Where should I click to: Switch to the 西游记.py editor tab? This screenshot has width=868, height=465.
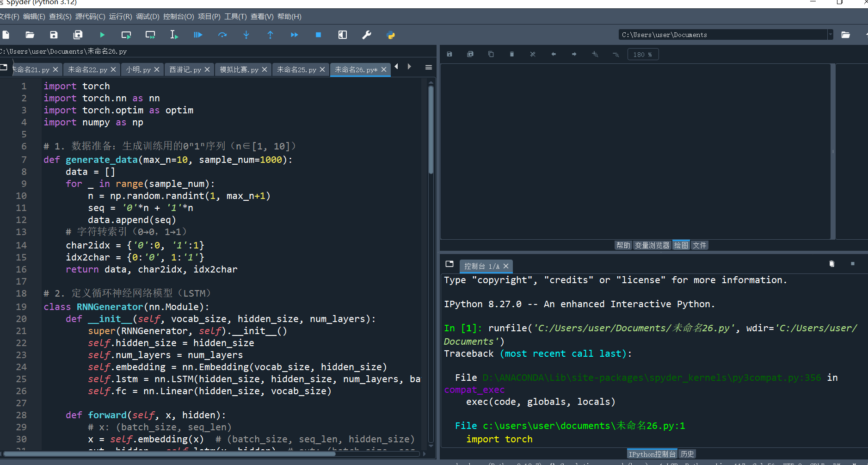tap(185, 69)
